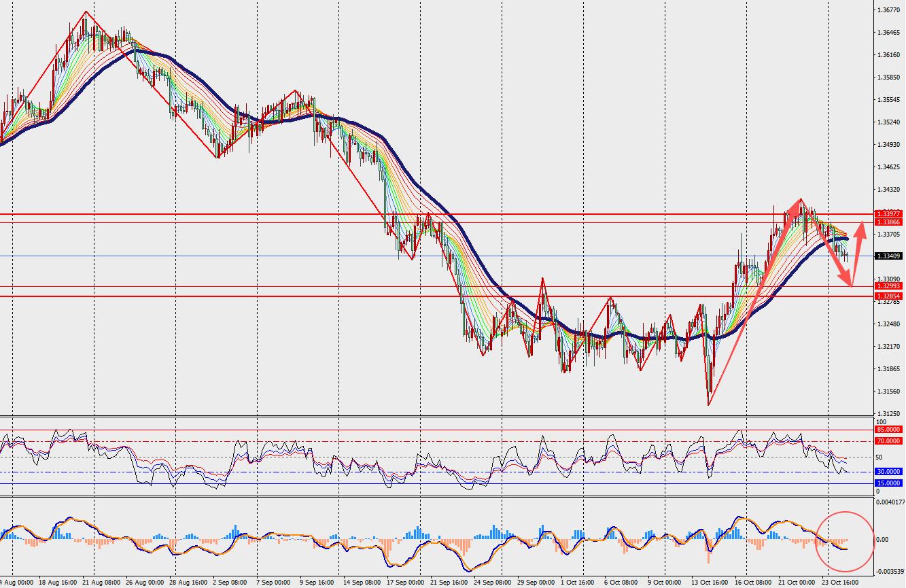The width and height of the screenshot is (906, 588).
Task: Click the black current price label 1.33409
Action: (x=889, y=256)
